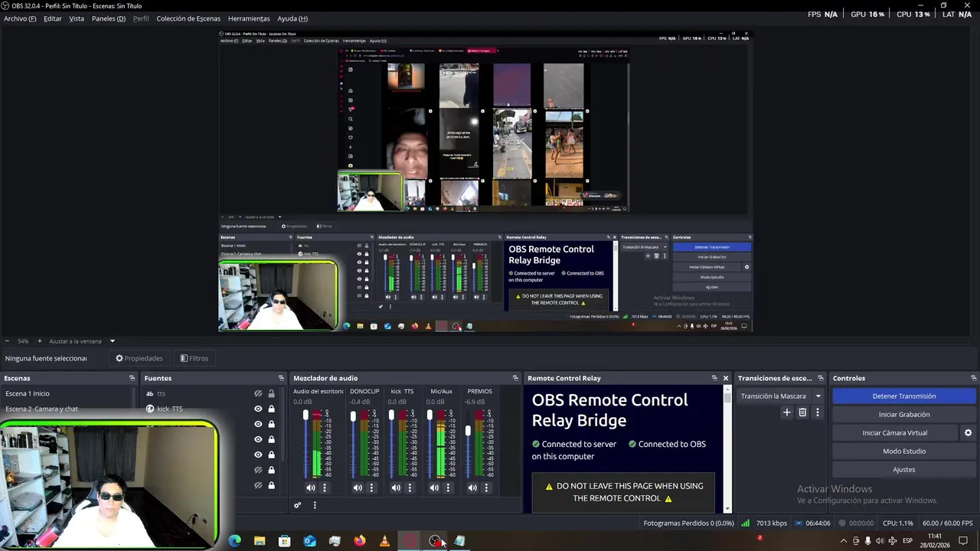Open audio mixer three-dot menu
Image resolution: width=980 pixels, height=551 pixels.
[314, 505]
